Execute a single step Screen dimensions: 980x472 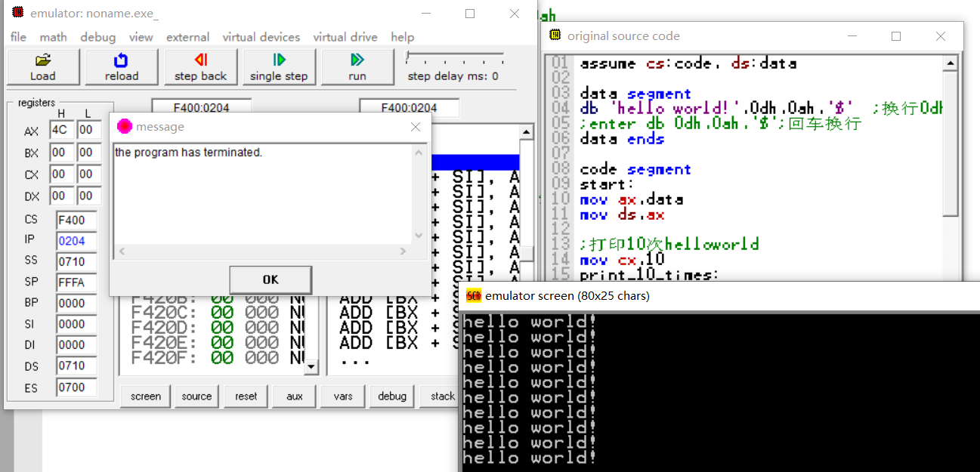pyautogui.click(x=279, y=66)
